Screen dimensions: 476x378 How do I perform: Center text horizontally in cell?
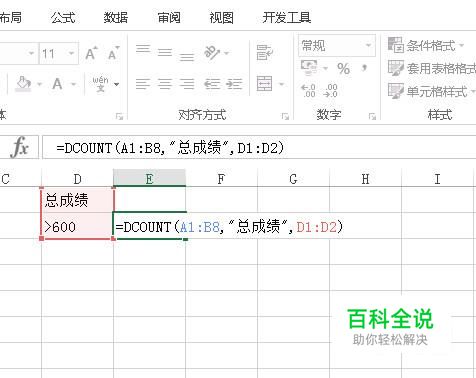(x=165, y=84)
